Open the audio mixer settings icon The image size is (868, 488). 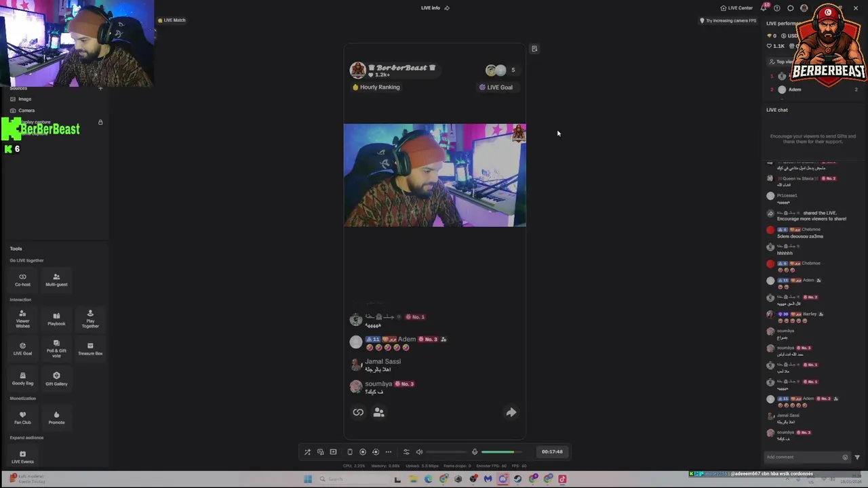406,452
